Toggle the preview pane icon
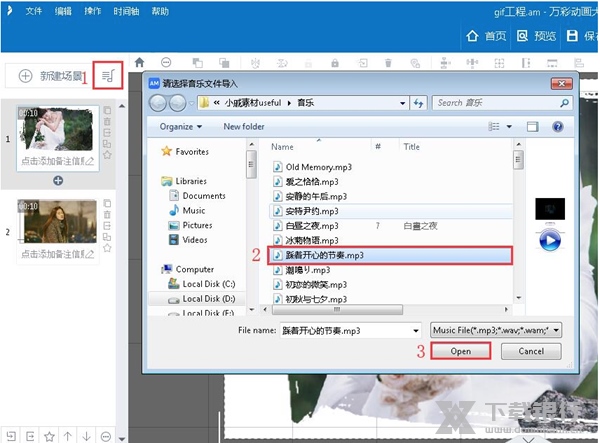This screenshot has width=600, height=443. pos(532,127)
